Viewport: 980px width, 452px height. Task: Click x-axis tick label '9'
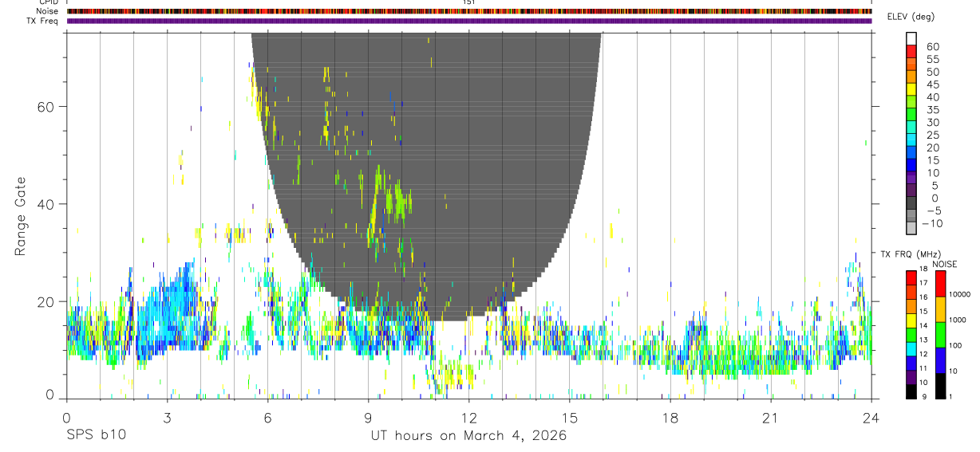[x=369, y=418]
